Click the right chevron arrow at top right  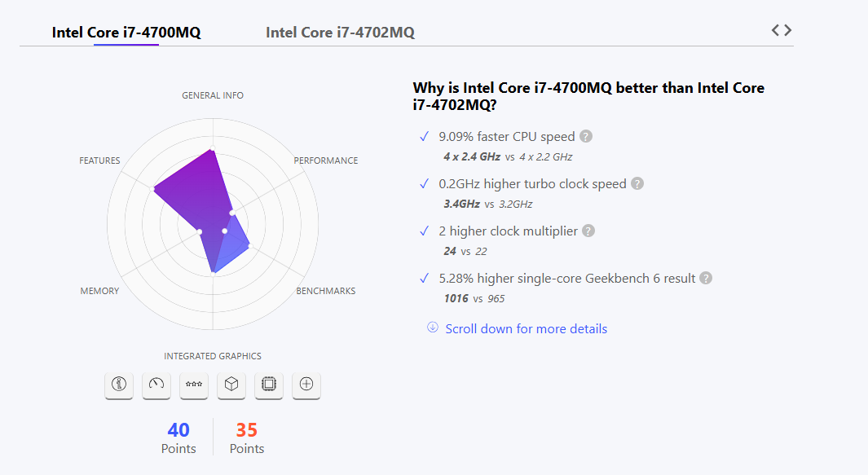[787, 30]
